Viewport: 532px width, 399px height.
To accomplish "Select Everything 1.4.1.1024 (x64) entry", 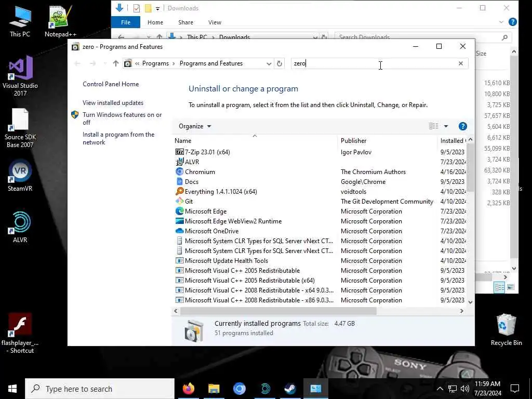I will [216, 191].
